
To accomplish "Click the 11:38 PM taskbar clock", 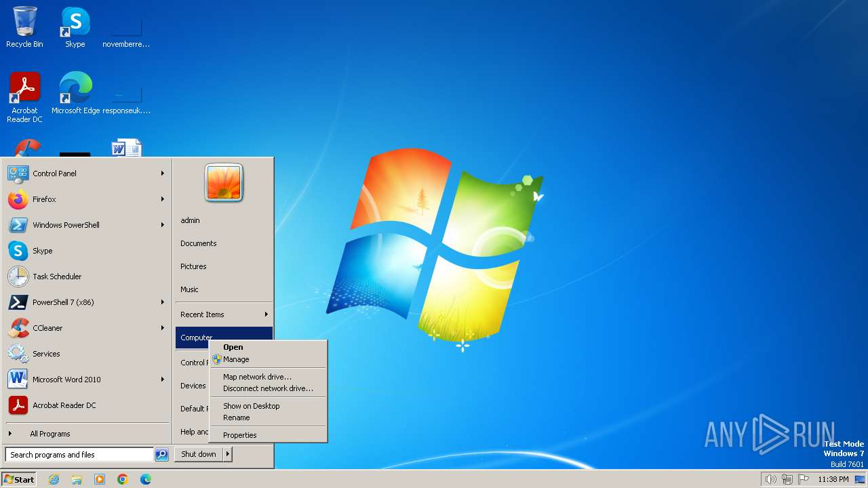I will pyautogui.click(x=833, y=479).
